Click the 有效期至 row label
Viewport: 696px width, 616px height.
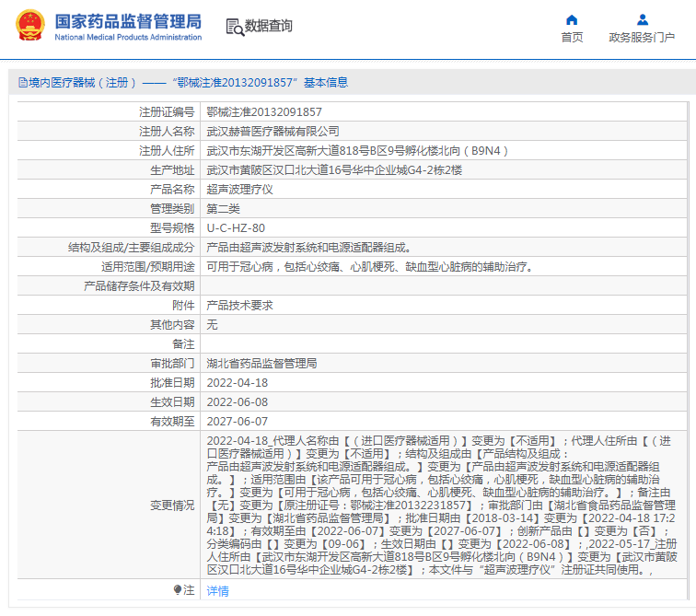172,421
